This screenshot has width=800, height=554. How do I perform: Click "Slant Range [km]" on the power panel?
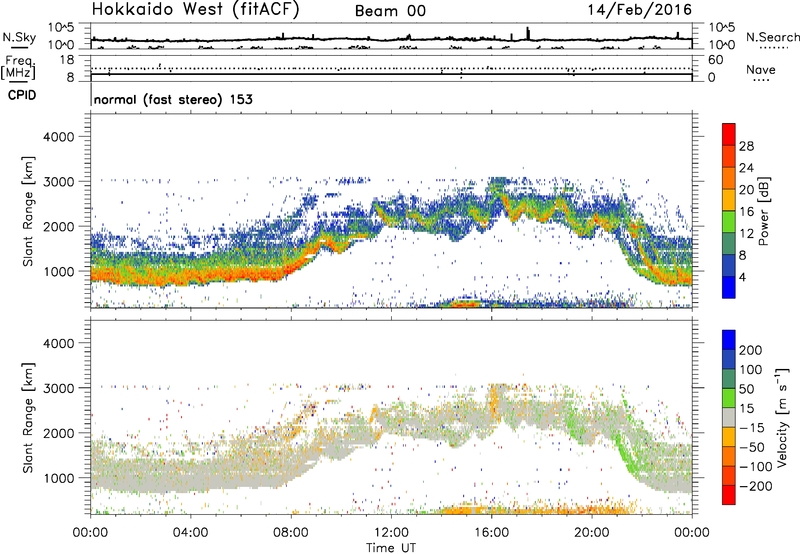(x=28, y=211)
